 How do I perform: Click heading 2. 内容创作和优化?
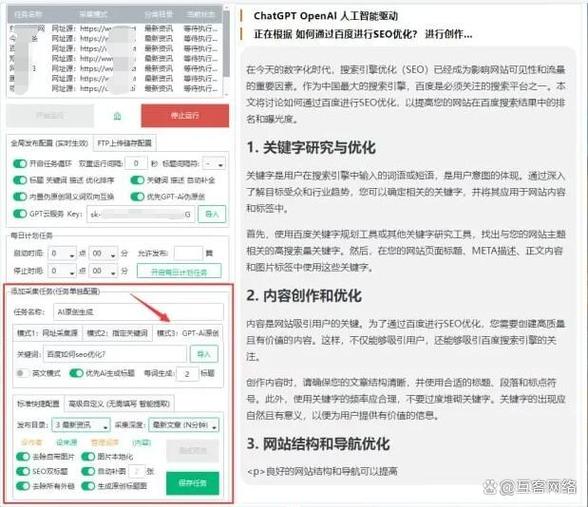(304, 296)
